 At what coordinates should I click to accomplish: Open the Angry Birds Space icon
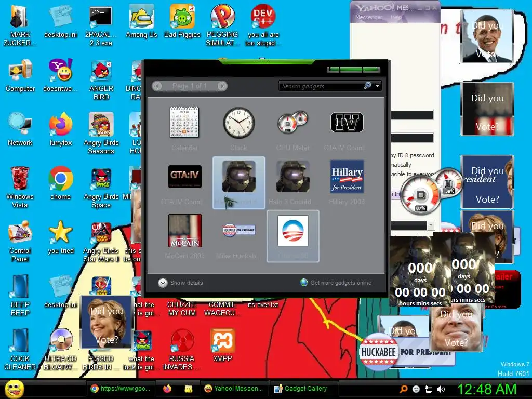coord(101,187)
